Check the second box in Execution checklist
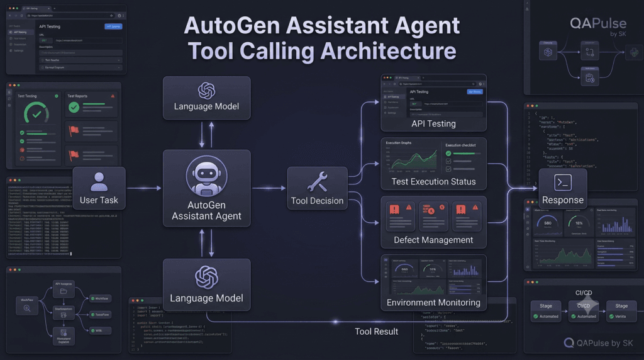644x360 pixels. [448, 161]
